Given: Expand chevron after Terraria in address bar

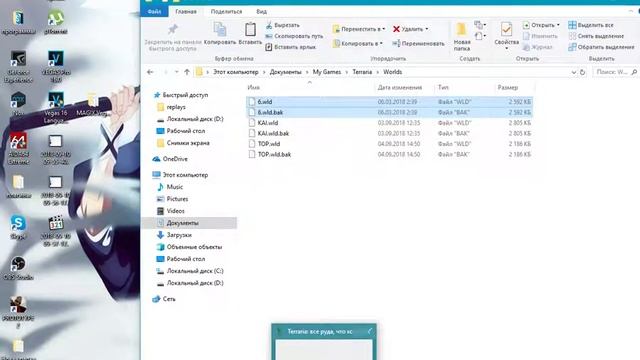Looking at the screenshot, I should pyautogui.click(x=378, y=72).
